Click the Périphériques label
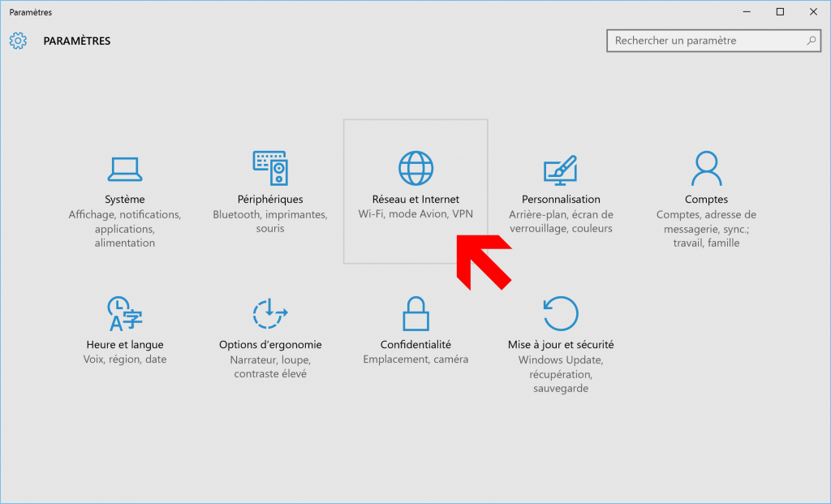This screenshot has height=504, width=831. click(270, 200)
